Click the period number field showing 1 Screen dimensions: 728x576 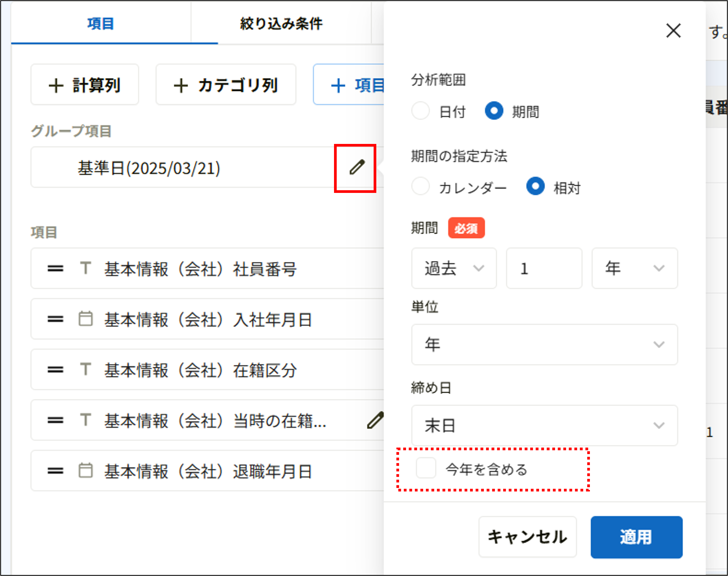(x=544, y=268)
